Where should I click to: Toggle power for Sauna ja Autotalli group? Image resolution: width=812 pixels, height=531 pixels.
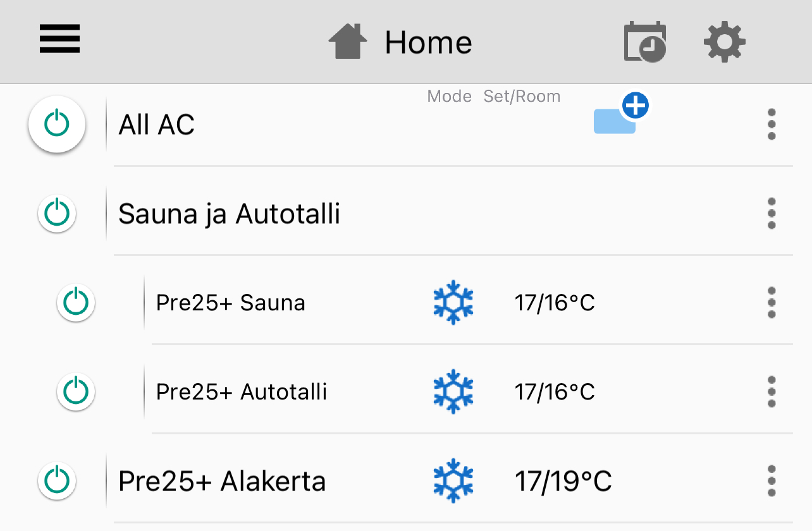pyautogui.click(x=57, y=214)
